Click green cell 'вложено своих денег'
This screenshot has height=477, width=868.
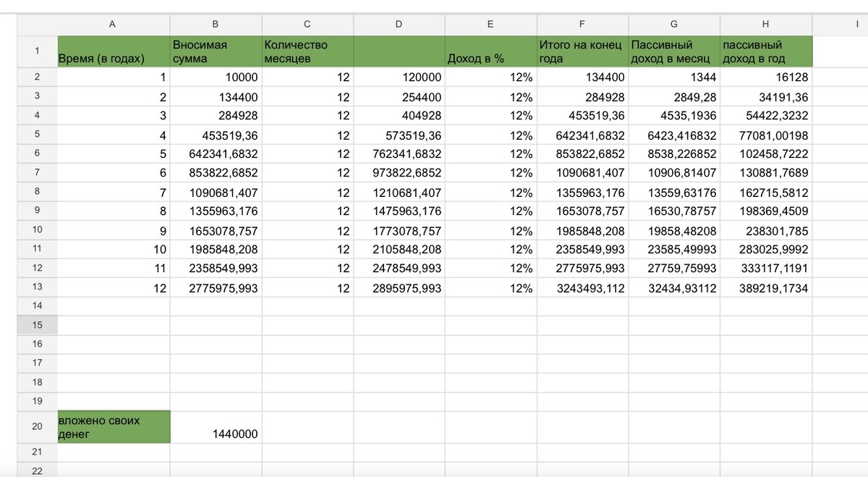click(x=114, y=426)
